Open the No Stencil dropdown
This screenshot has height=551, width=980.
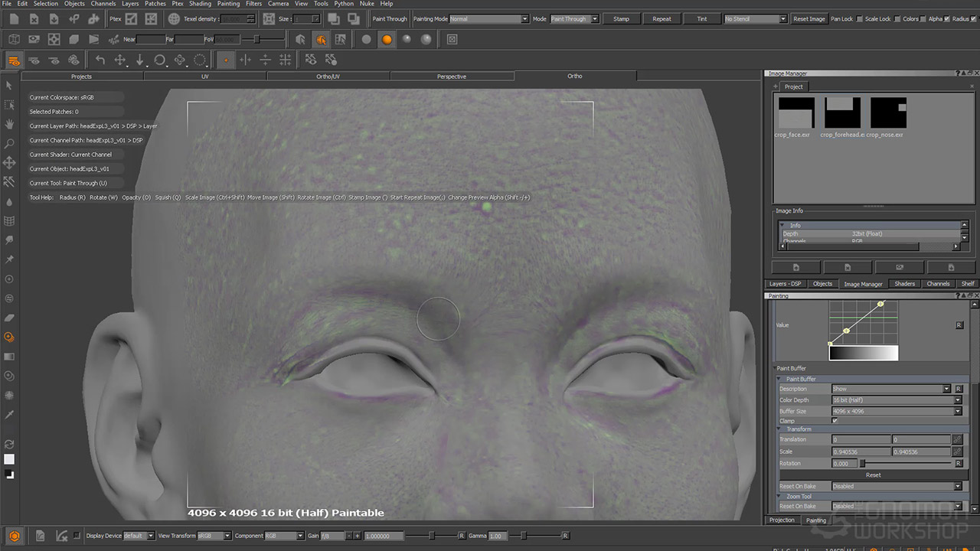point(755,19)
